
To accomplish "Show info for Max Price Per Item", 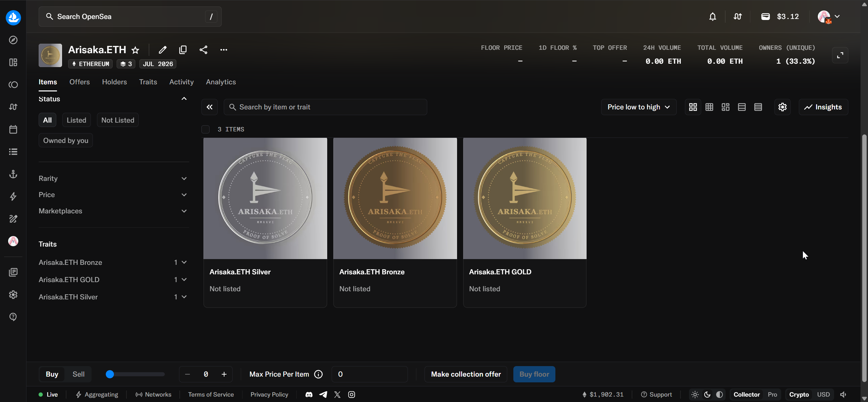I will point(318,374).
